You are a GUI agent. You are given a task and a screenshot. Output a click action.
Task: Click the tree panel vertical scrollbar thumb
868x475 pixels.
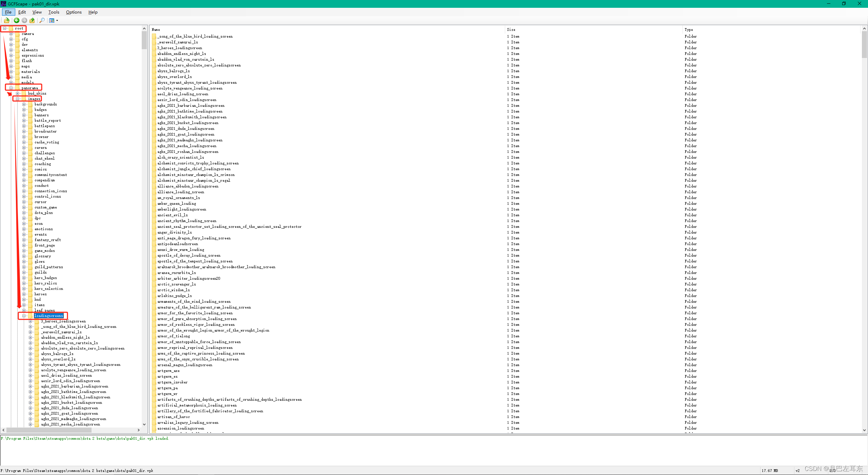click(144, 41)
